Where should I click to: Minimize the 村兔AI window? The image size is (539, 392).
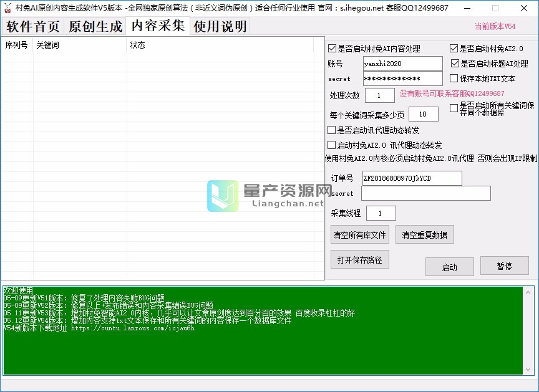coord(467,8)
